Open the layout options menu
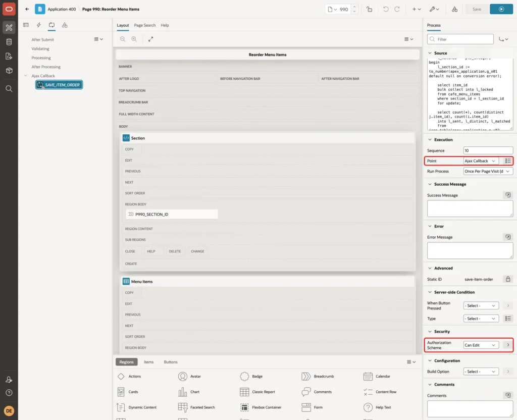This screenshot has height=420, width=517. (x=408, y=39)
